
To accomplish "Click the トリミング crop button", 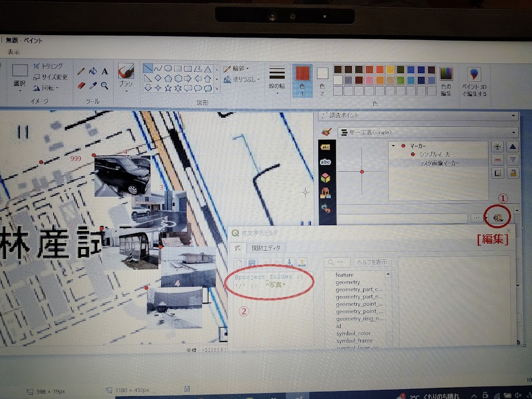I will [x=48, y=66].
